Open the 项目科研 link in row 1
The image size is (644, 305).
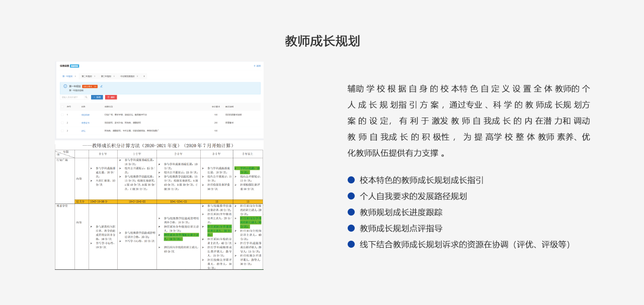coord(85,115)
